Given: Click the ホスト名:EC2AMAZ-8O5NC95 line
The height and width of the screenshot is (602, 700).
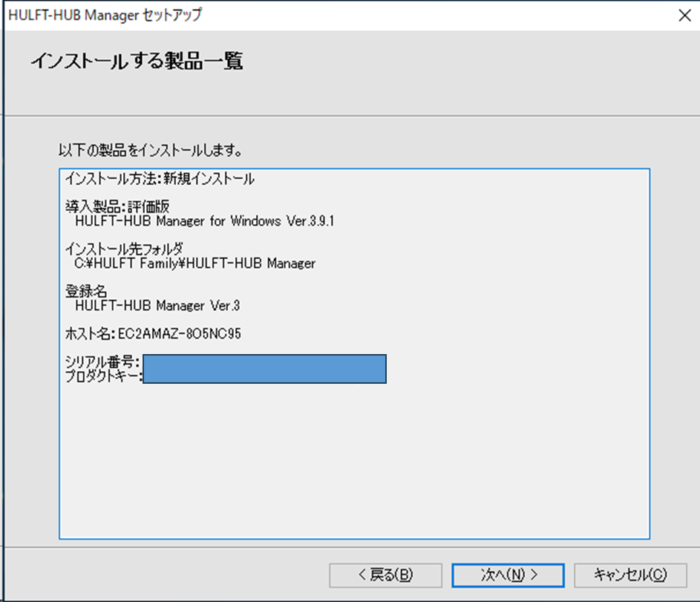Looking at the screenshot, I should (x=153, y=333).
